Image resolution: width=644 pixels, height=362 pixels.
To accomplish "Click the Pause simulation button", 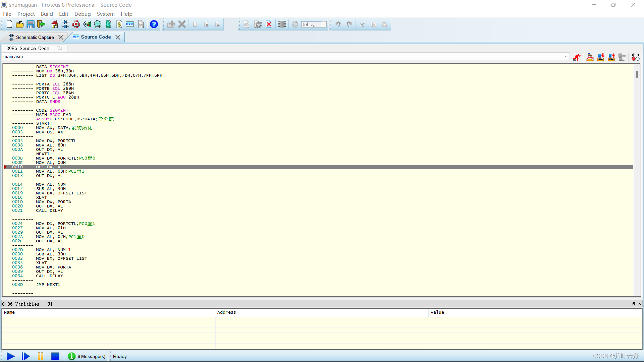I will 40,356.
